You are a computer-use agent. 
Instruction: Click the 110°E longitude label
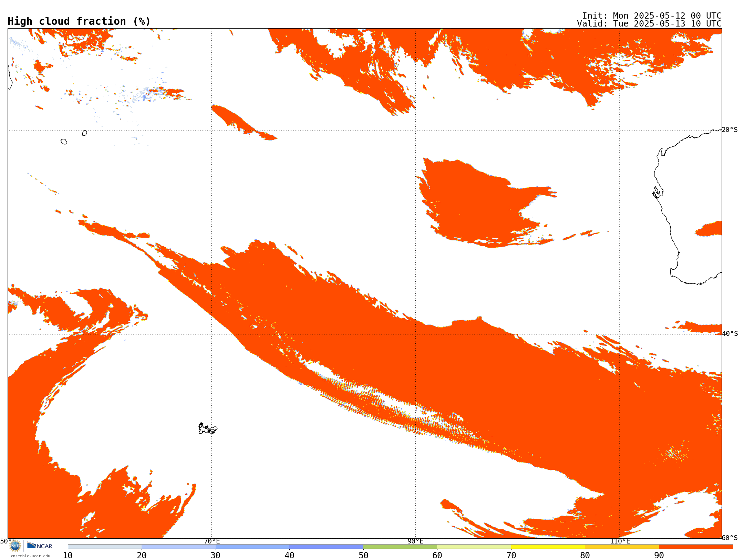[x=620, y=541]
